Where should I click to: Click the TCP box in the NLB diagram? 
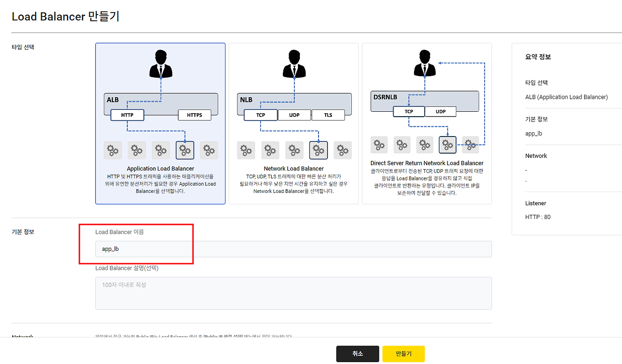pyautogui.click(x=260, y=115)
